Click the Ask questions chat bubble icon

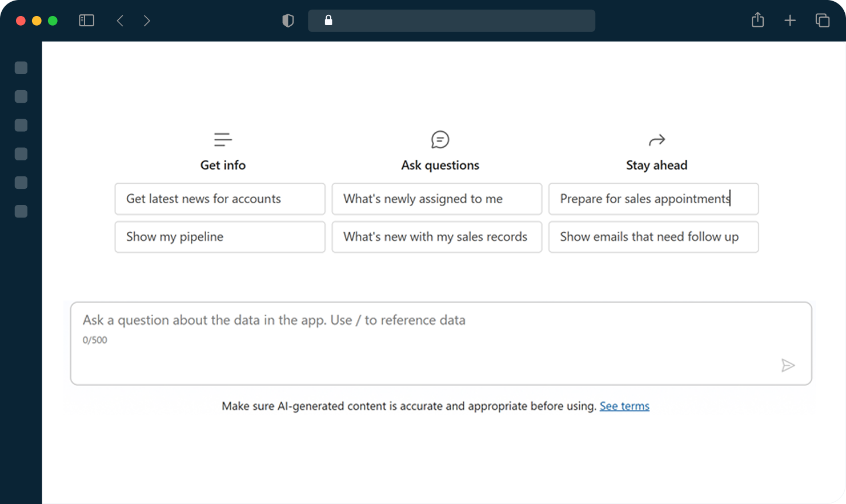tap(440, 139)
